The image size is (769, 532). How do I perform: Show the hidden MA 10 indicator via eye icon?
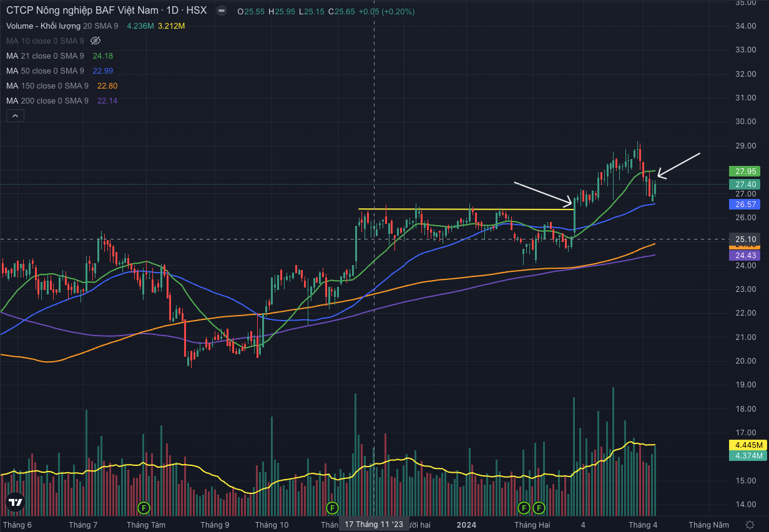tap(96, 41)
